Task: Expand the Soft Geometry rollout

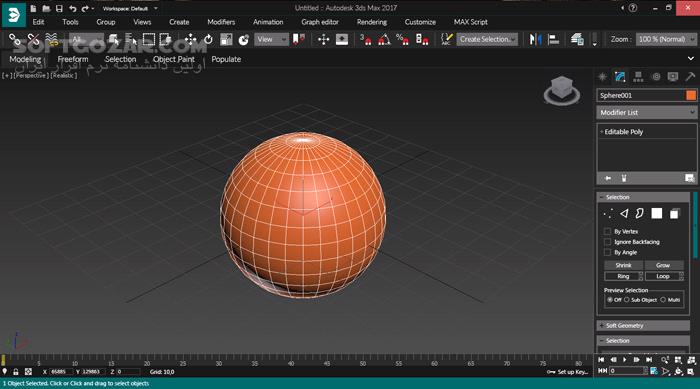Action: pos(643,326)
